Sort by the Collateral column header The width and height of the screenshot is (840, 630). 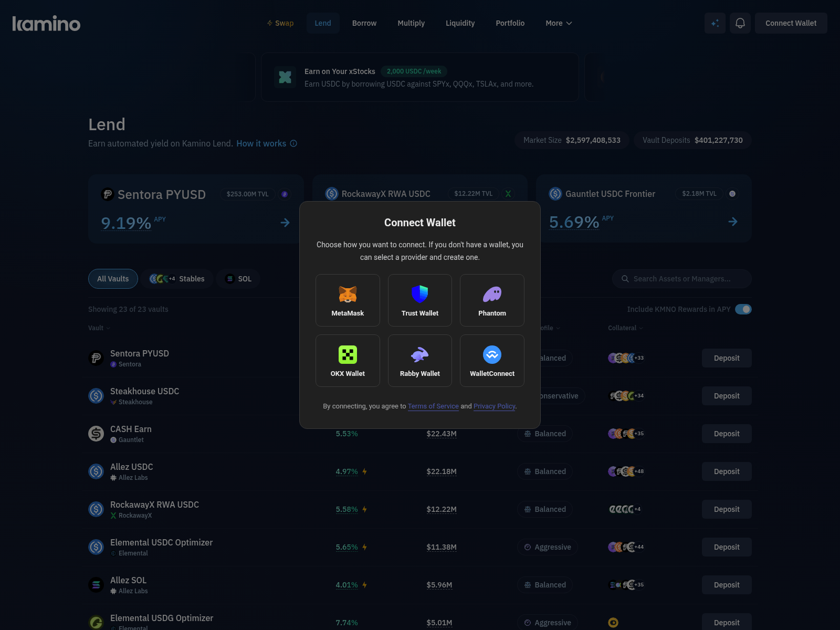pos(625,328)
